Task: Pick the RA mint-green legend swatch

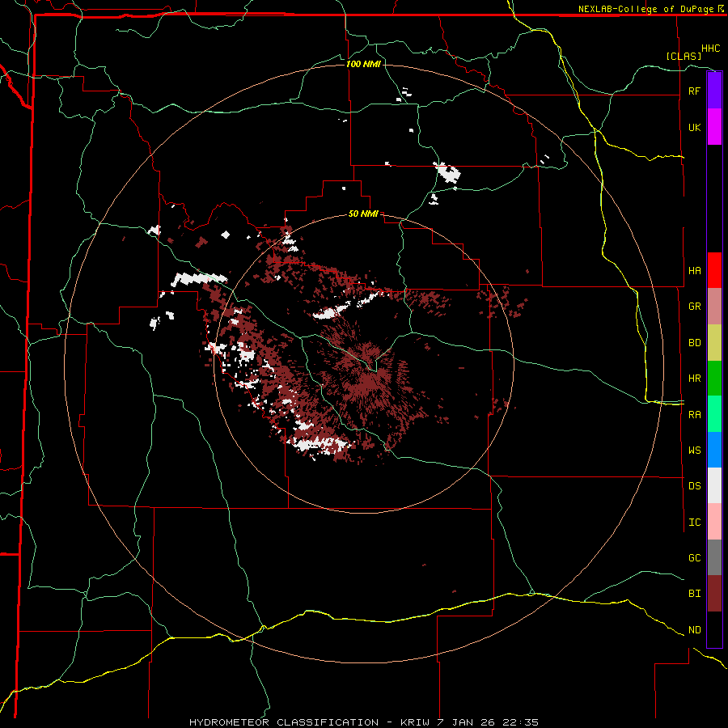Action: (714, 414)
